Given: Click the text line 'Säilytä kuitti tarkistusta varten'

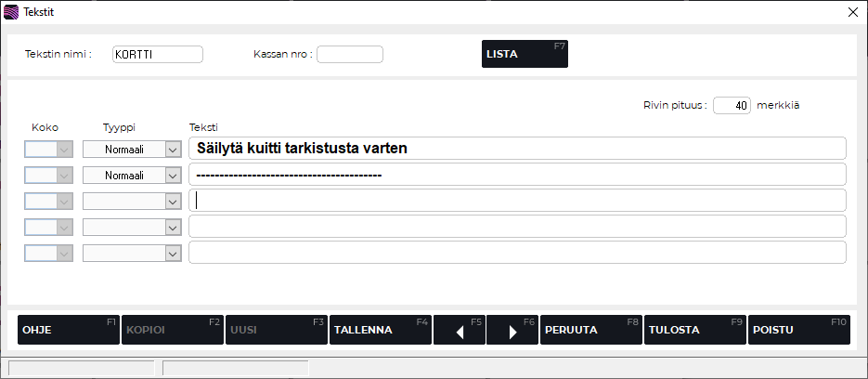Looking at the screenshot, I should pos(516,149).
